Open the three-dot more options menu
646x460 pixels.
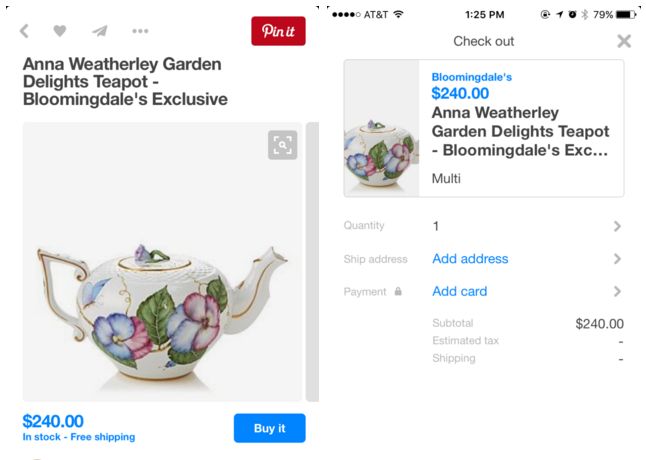(140, 31)
